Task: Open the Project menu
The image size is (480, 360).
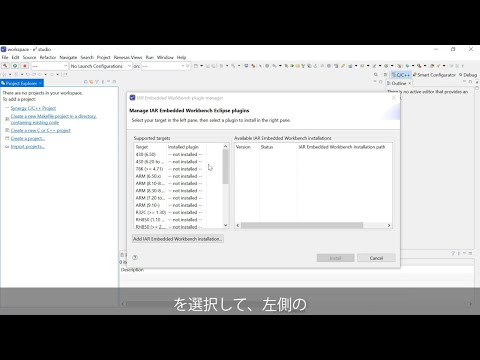Action: 104,57
